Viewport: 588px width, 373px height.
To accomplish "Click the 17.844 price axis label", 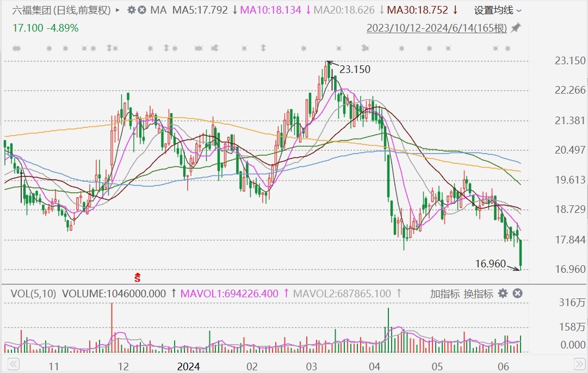I will pyautogui.click(x=570, y=240).
